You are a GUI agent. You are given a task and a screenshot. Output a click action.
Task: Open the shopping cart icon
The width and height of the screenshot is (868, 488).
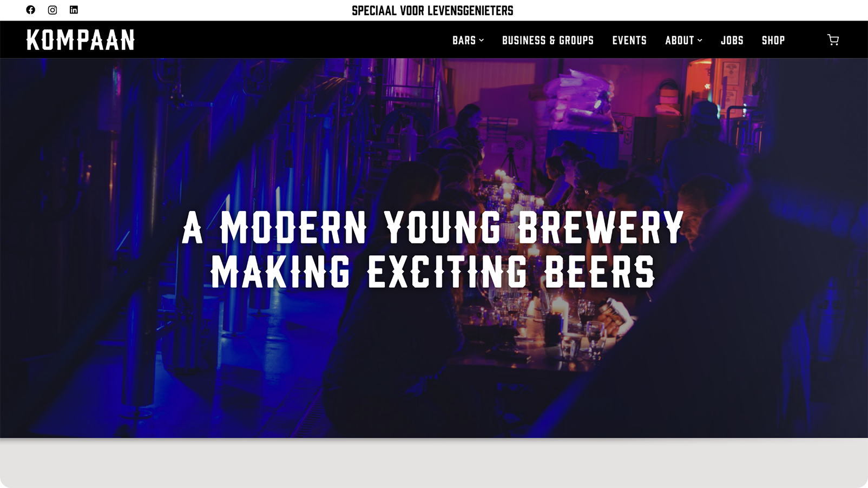[x=833, y=39]
